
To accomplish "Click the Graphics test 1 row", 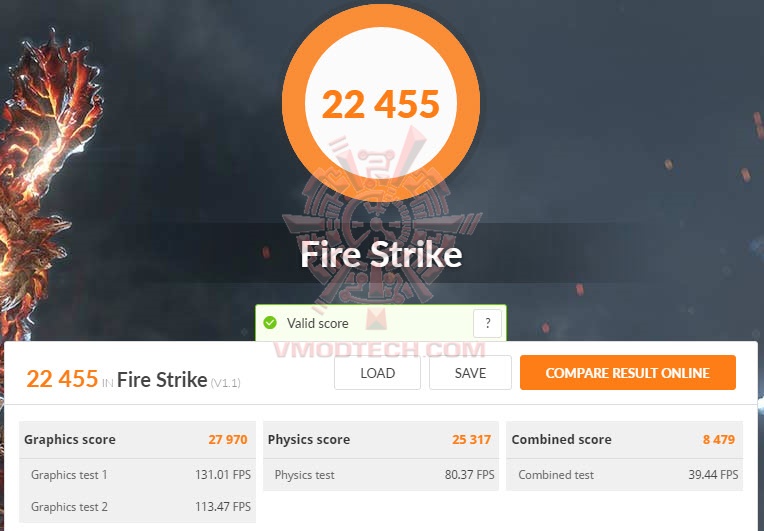I will (x=137, y=474).
